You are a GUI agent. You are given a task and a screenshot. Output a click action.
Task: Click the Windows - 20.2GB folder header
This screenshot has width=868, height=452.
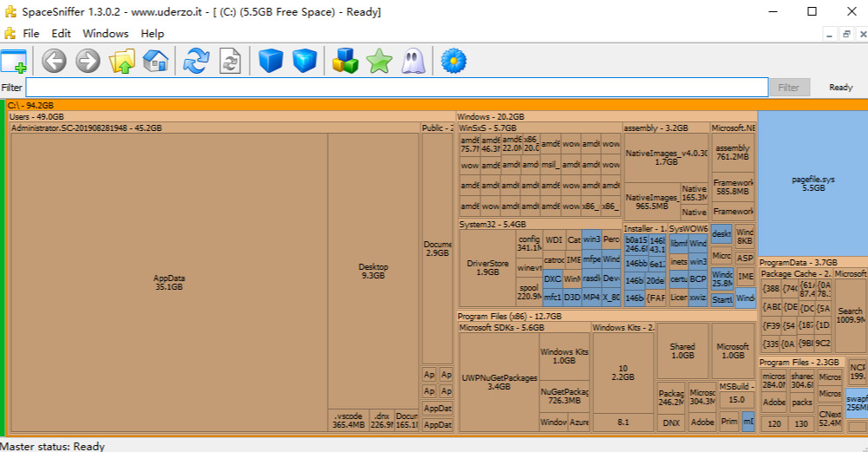[x=606, y=117]
